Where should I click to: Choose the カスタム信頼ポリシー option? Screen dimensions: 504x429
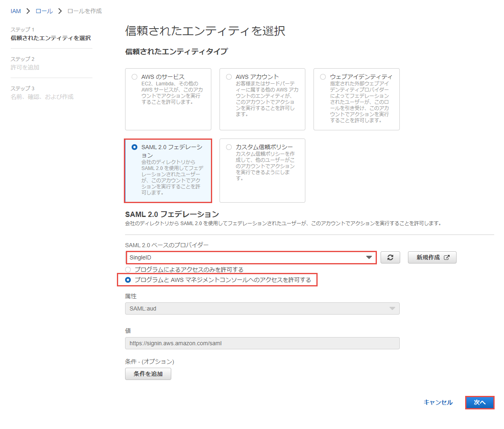tap(229, 147)
